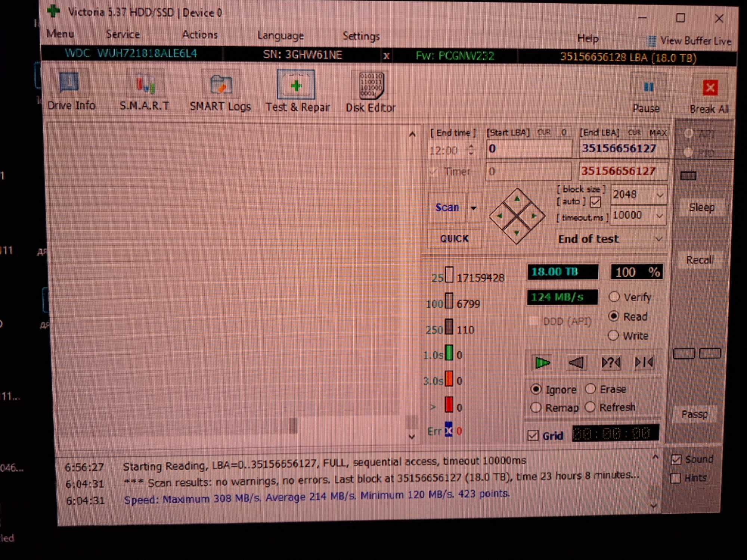Select the Refresh option
This screenshot has width=747, height=560.
[x=590, y=407]
